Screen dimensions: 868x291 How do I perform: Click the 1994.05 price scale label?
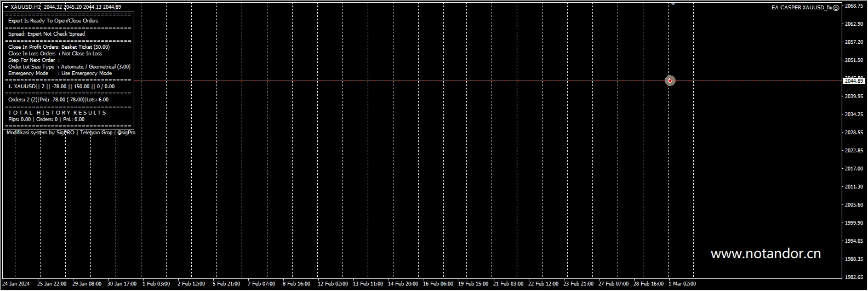point(854,241)
